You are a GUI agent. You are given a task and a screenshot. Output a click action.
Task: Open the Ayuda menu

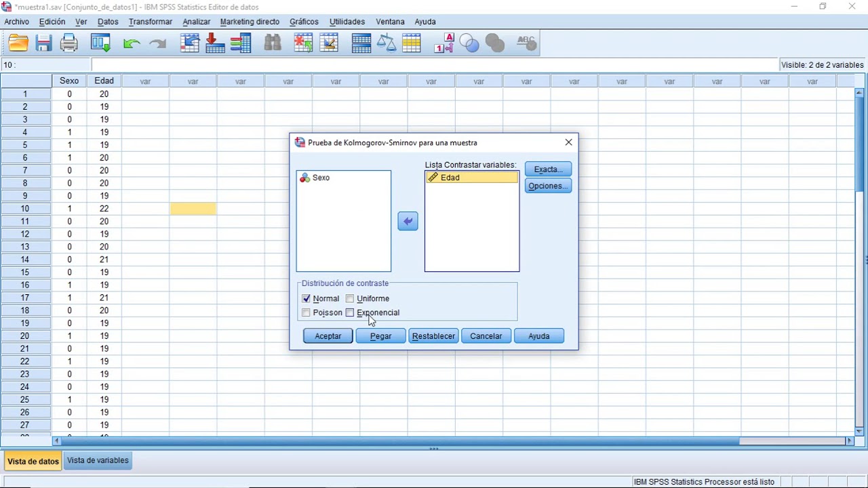click(425, 22)
